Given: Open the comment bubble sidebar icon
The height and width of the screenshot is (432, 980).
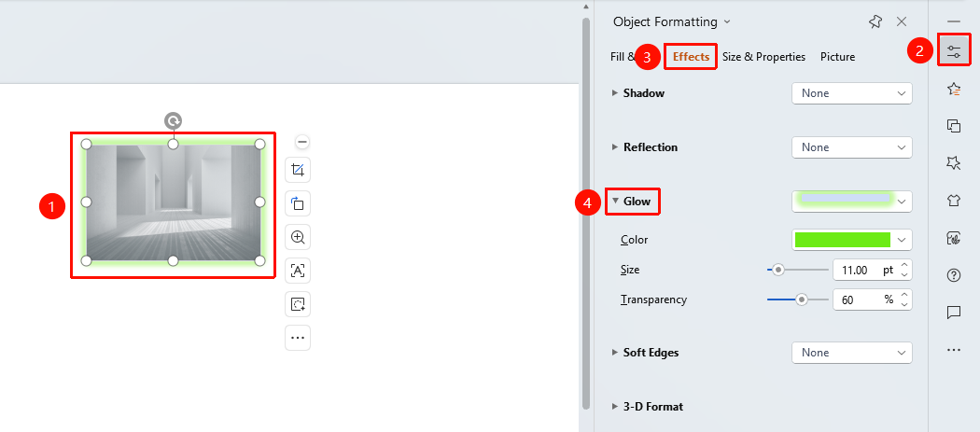Looking at the screenshot, I should tap(954, 313).
